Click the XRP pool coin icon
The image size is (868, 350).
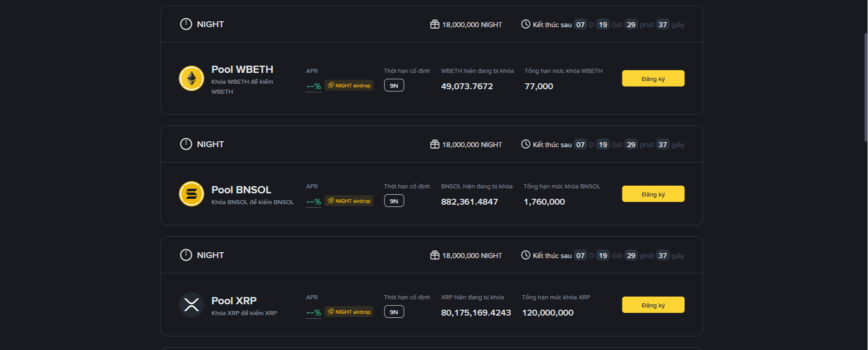tap(191, 305)
